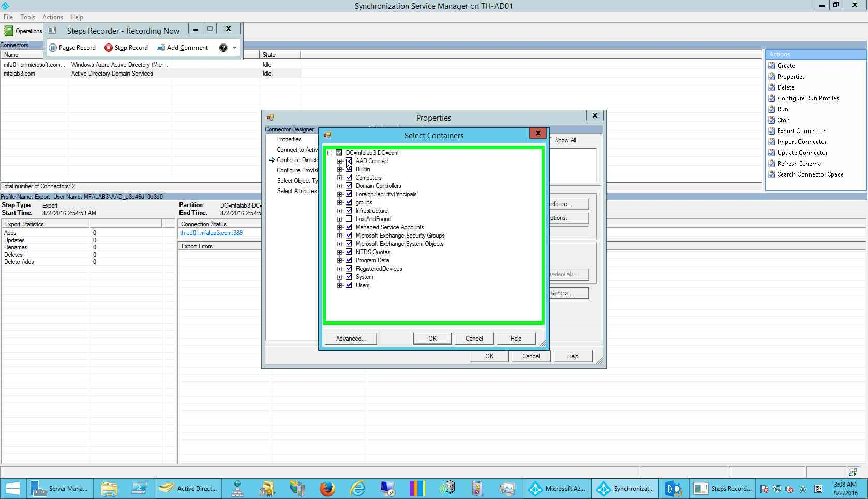Screen dimensions: 868x499
Task: Click the Create action icon
Action: (772, 66)
